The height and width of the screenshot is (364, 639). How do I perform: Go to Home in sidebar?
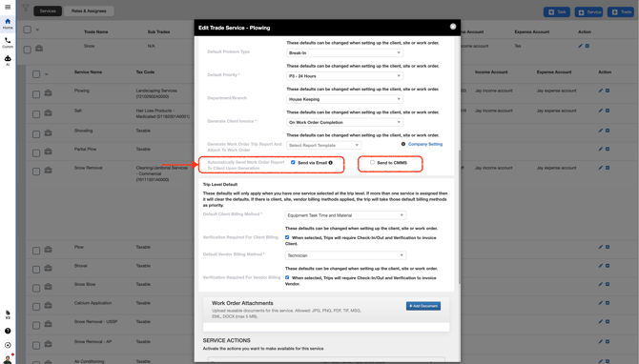8,24
